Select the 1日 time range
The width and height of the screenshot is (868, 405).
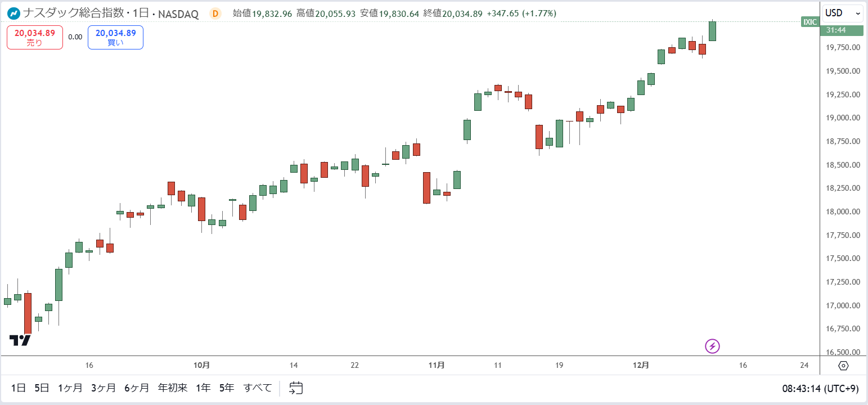[18, 388]
